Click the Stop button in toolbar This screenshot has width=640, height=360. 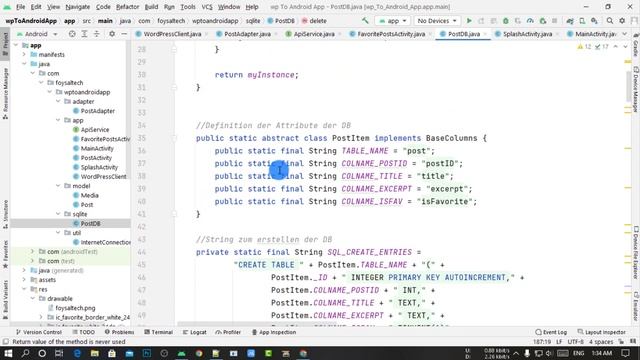click(554, 20)
